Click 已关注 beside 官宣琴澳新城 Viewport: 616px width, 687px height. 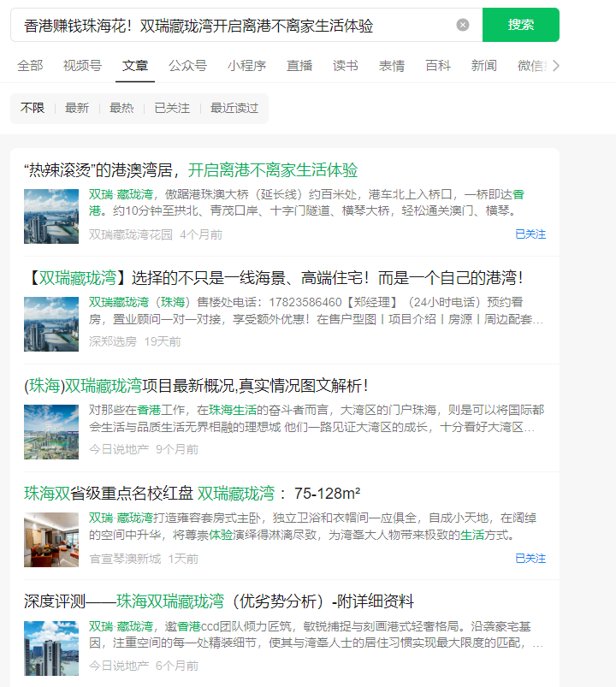pos(530,559)
